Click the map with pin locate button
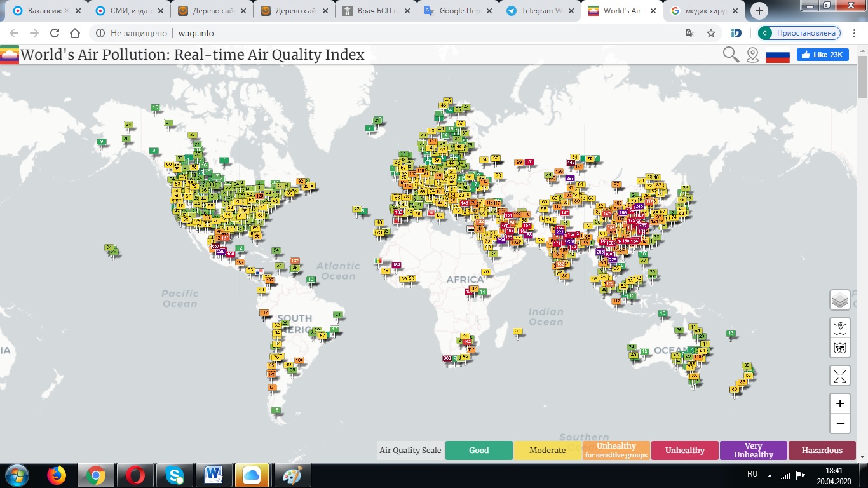Image resolution: width=868 pixels, height=488 pixels. (839, 329)
